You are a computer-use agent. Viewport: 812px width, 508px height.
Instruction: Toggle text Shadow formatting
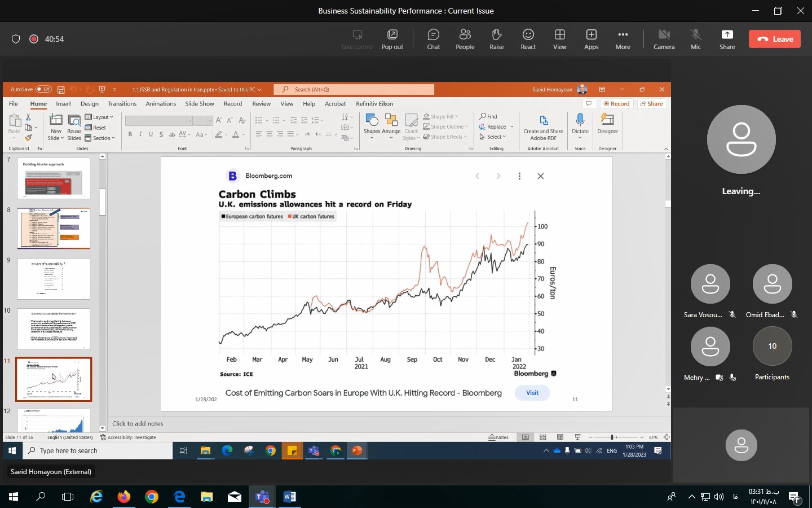point(161,134)
